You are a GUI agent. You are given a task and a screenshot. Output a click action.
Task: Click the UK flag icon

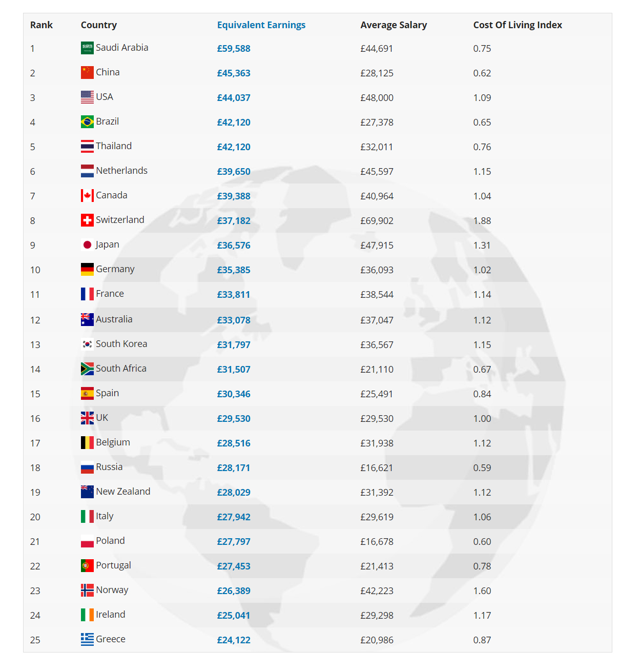click(87, 418)
